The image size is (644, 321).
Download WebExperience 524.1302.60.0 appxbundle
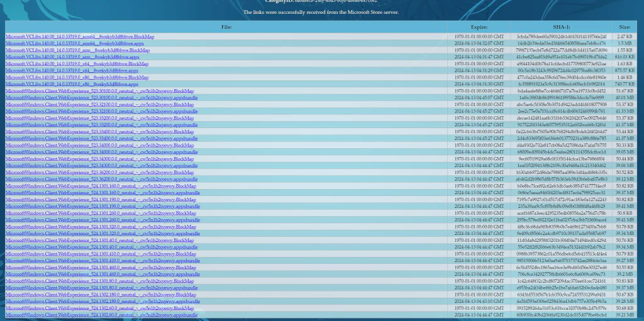101,315
